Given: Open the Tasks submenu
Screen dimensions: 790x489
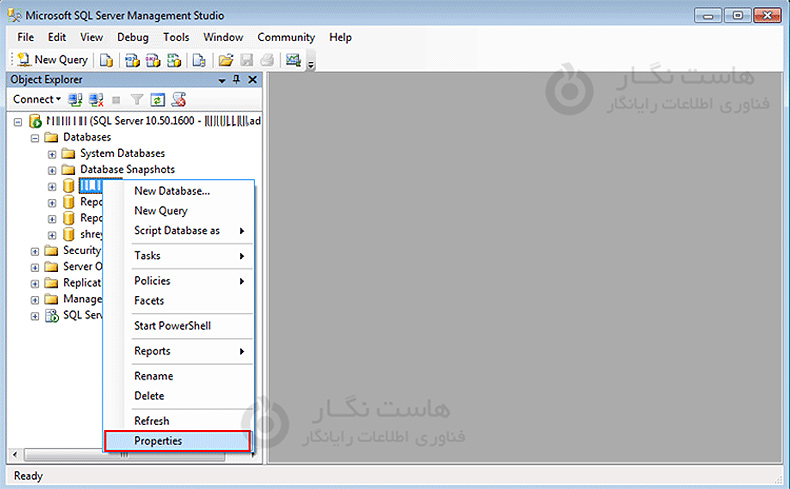Looking at the screenshot, I should pyautogui.click(x=188, y=256).
